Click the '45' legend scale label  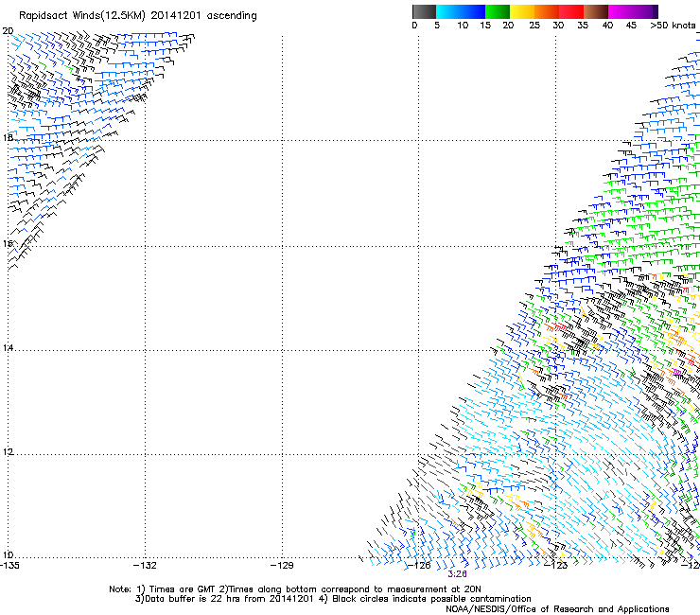pyautogui.click(x=631, y=26)
